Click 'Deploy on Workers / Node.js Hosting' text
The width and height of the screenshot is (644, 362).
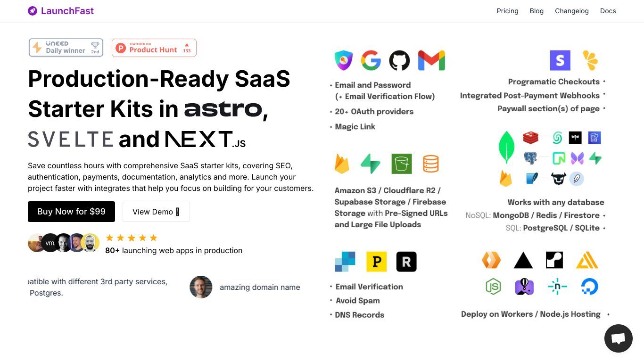530,314
